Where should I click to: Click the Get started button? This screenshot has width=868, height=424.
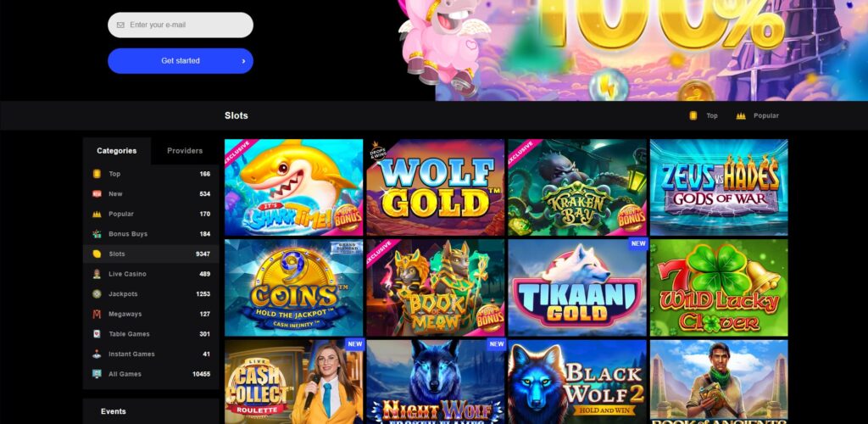[181, 61]
